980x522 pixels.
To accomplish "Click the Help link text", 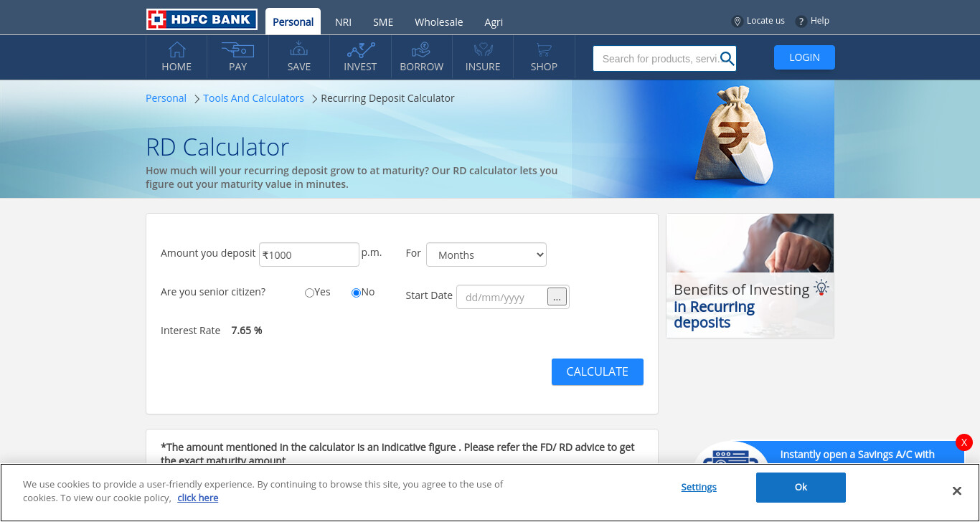I will [x=820, y=21].
